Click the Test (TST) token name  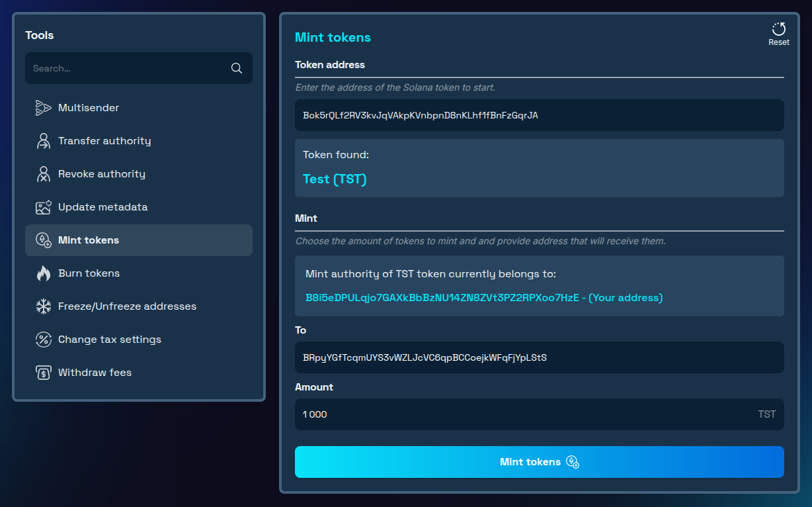(335, 179)
